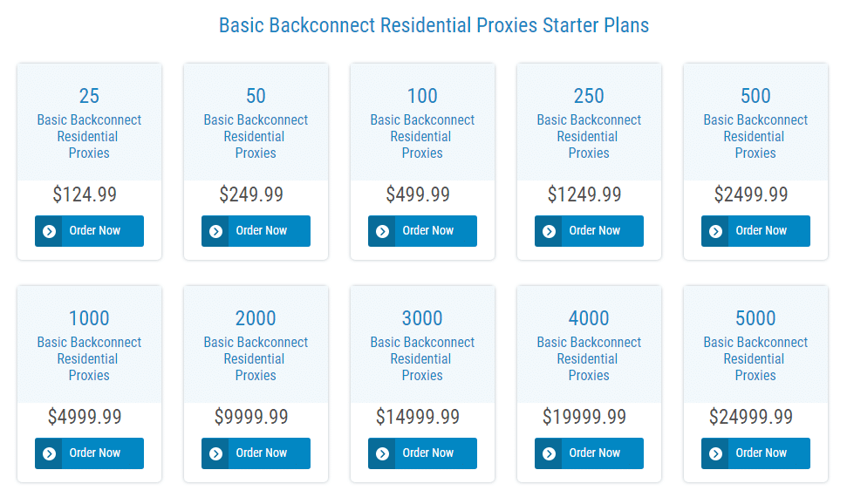Click arrow icon on the 2000 proxies plan
847x504 pixels.
216,453
